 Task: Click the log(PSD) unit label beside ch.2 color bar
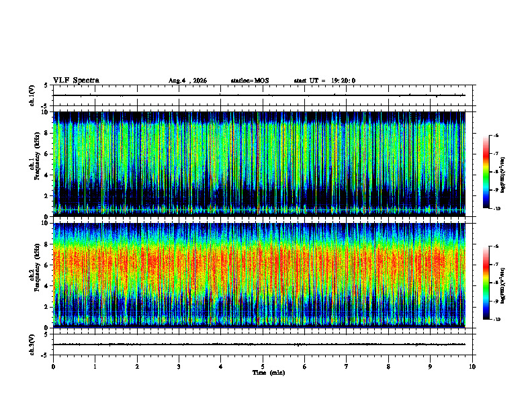point(503,286)
